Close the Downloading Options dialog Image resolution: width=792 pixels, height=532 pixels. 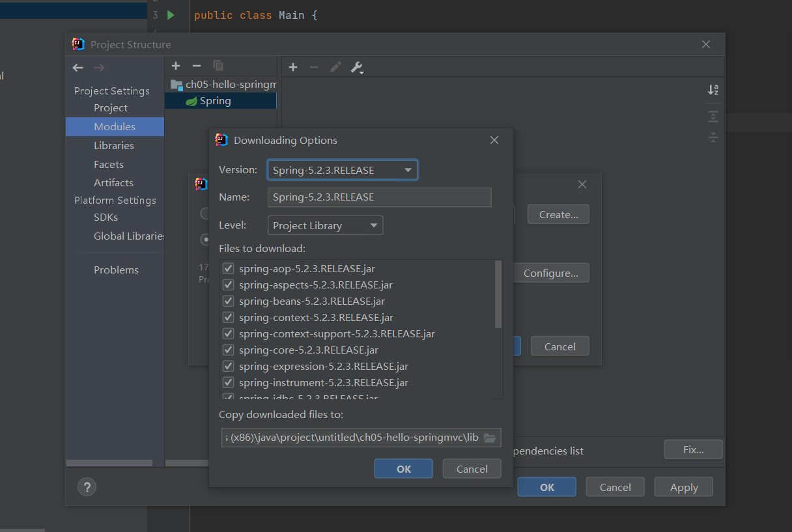coord(494,140)
